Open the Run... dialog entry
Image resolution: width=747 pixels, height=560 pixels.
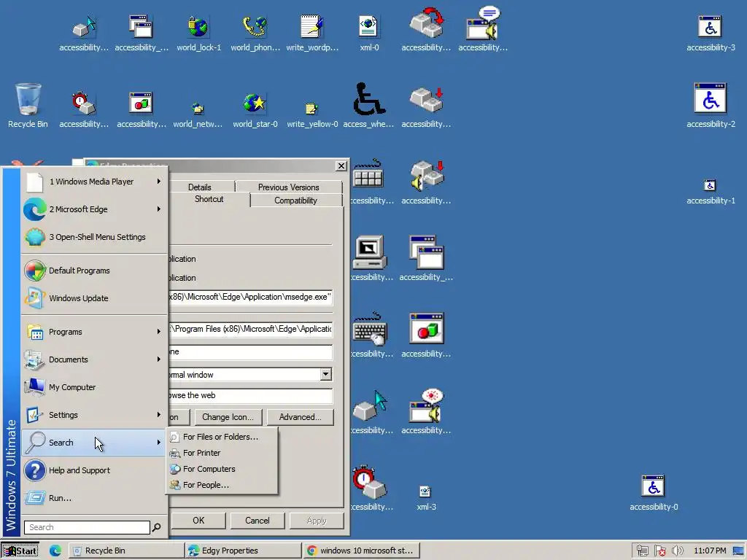(x=94, y=497)
